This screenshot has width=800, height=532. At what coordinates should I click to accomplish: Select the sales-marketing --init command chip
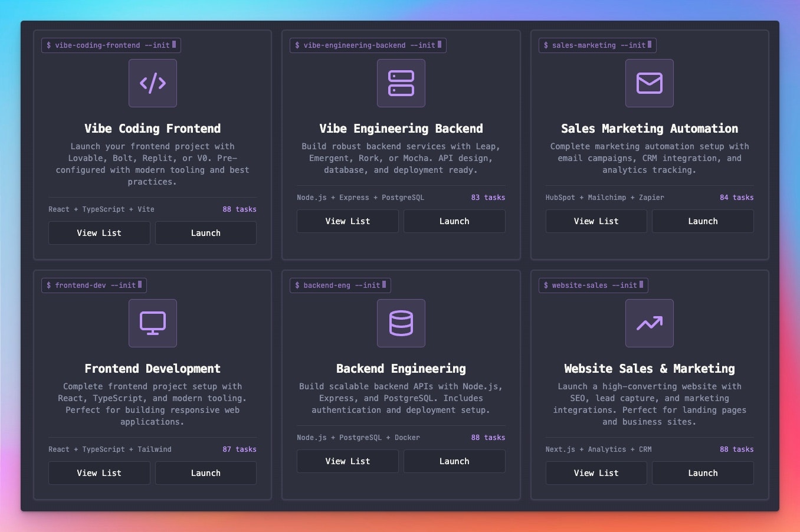[597, 45]
